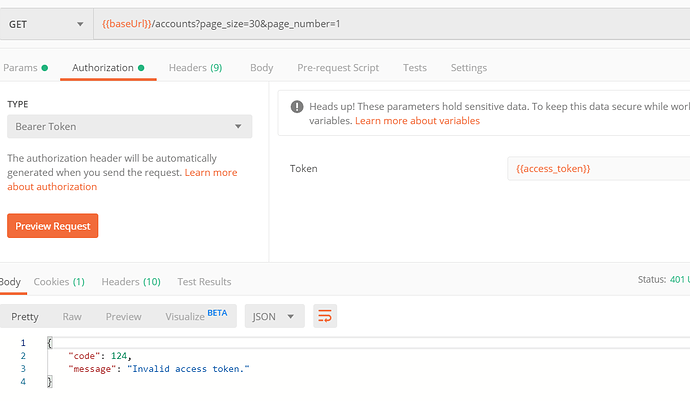Image resolution: width=690 pixels, height=401 pixels.
Task: Click the wrap lines icon
Action: 325,316
